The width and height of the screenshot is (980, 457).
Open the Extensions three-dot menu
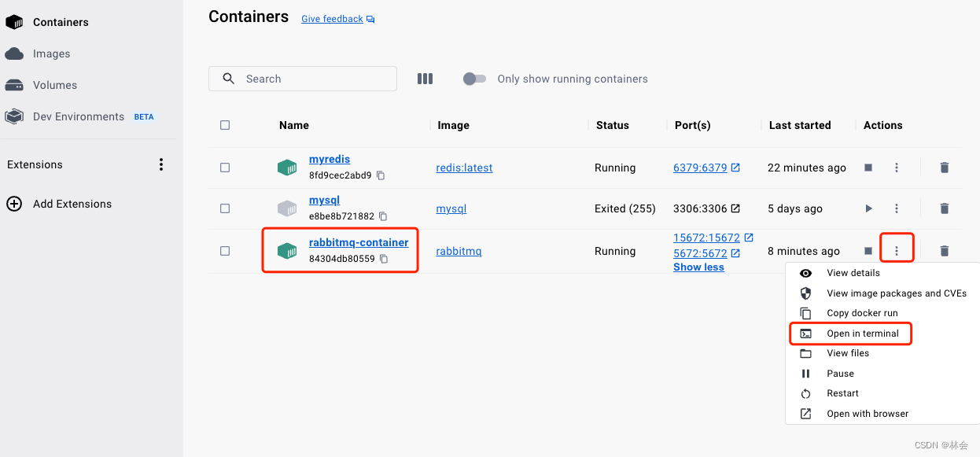[x=161, y=164]
